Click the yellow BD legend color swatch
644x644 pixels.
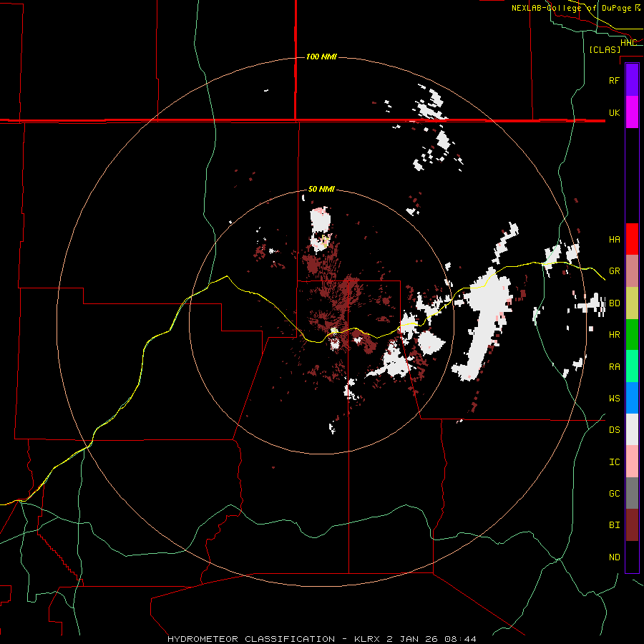pyautogui.click(x=632, y=303)
